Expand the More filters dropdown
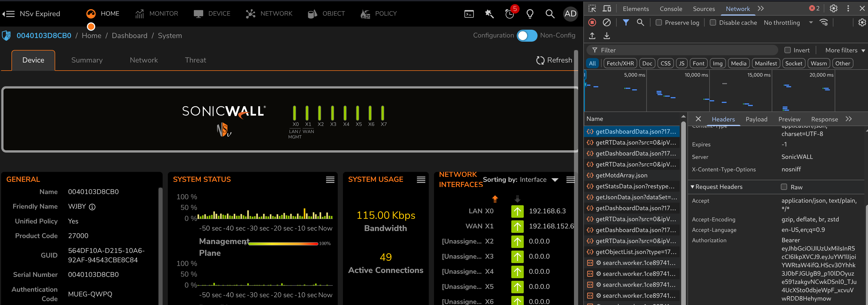Screen dimensions: 868x305 coord(845,50)
